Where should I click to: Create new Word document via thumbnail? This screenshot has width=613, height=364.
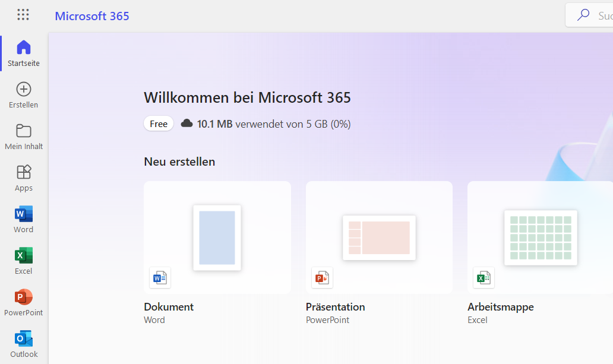[217, 238]
